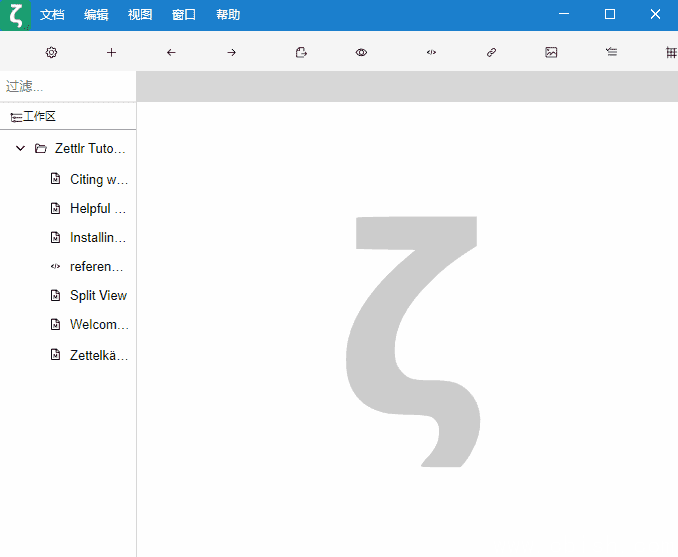
Task: Select the 工作区 workspace header
Action: click(39, 117)
